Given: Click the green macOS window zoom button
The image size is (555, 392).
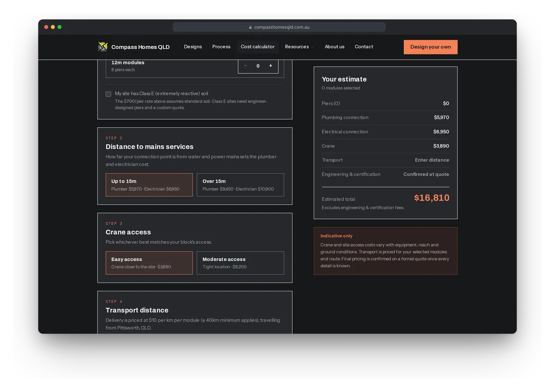Looking at the screenshot, I should tap(59, 27).
